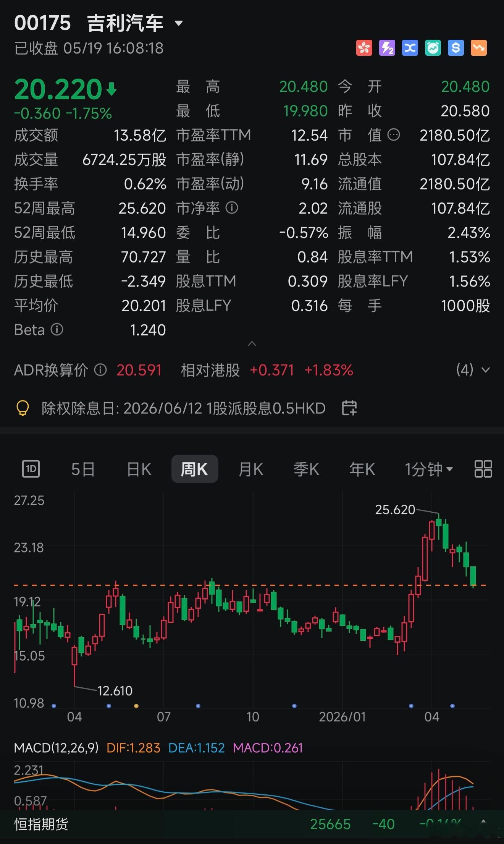Tap the 恒指期货 price 25665
The height and width of the screenshot is (844, 504).
coord(330,824)
